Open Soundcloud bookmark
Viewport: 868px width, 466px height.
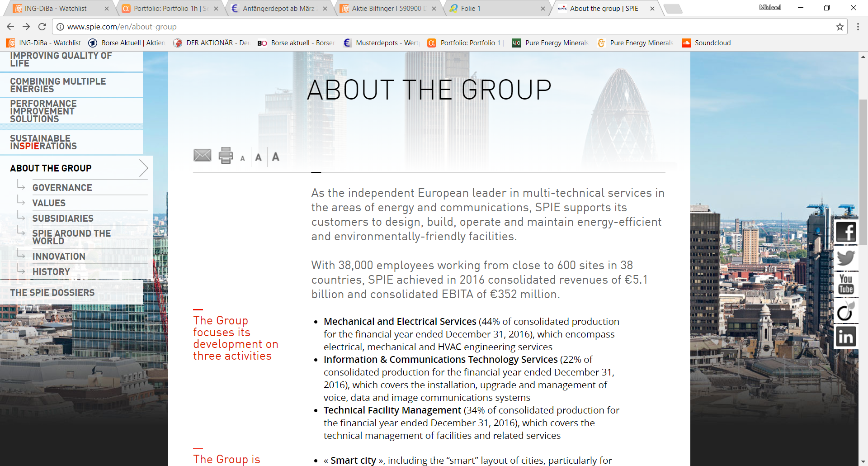tap(707, 43)
